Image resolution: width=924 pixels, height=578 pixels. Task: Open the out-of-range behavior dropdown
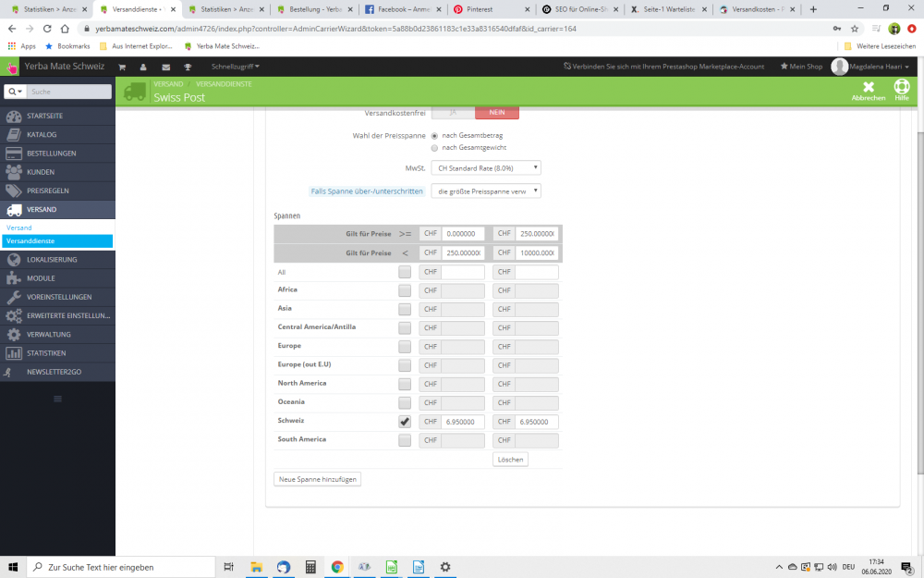click(x=486, y=191)
